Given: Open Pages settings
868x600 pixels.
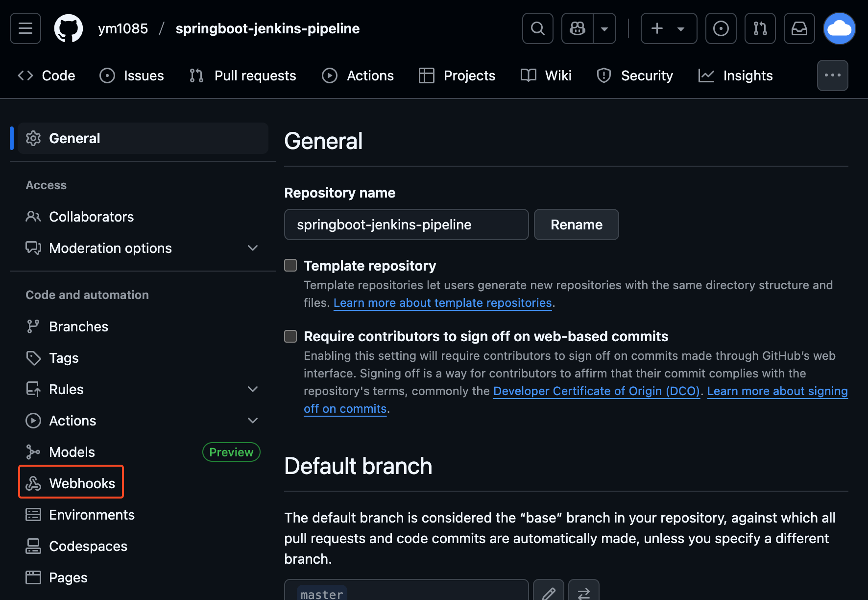Looking at the screenshot, I should [143, 577].
